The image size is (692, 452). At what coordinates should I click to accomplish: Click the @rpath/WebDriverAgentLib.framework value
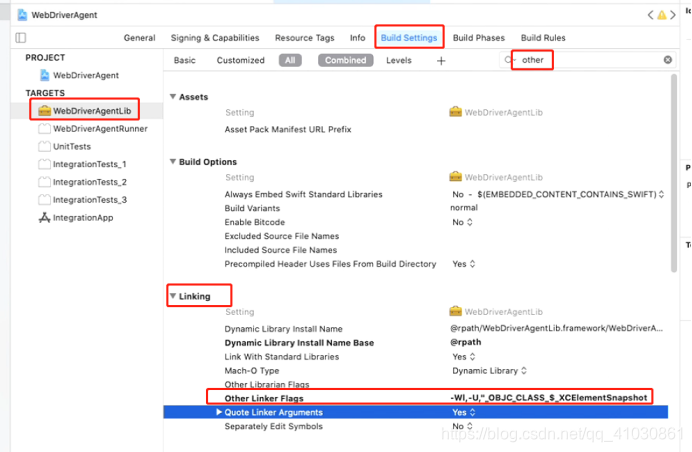click(556, 328)
